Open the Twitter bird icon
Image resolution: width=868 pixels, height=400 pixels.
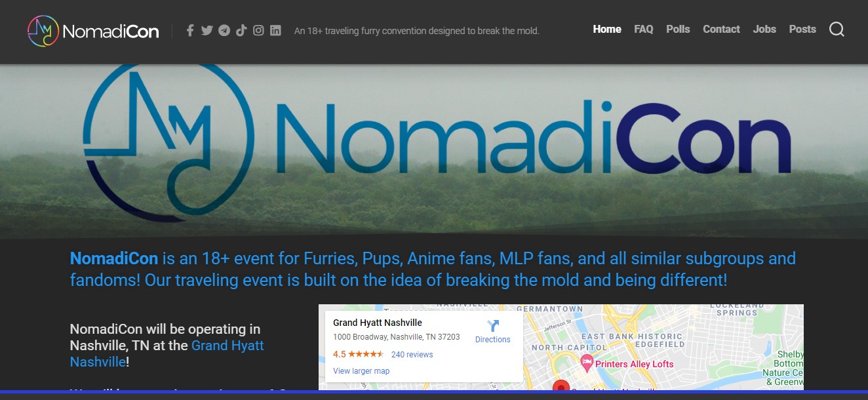coord(207,30)
